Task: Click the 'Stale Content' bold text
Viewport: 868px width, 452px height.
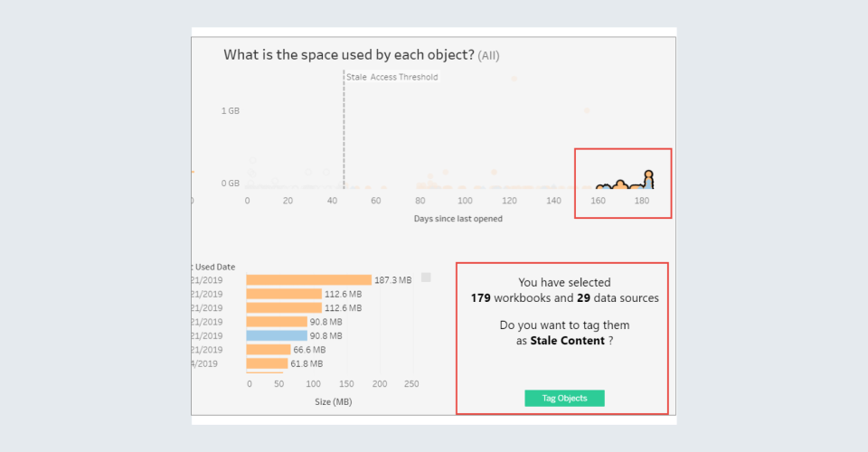Action: click(x=567, y=341)
